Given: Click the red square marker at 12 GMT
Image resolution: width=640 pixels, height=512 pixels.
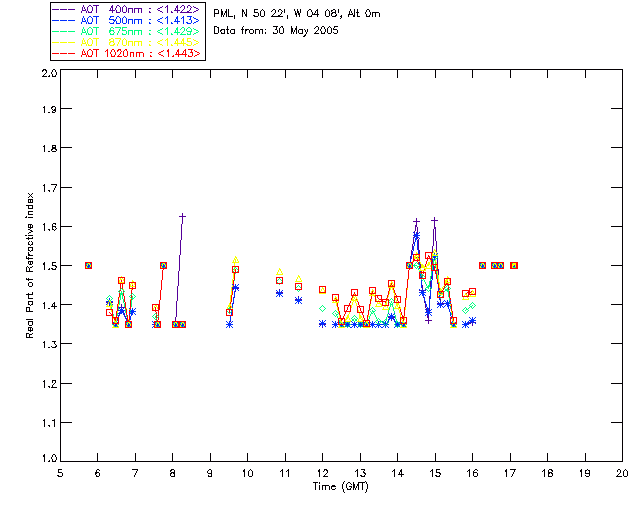Looking at the screenshot, I should click(x=322, y=289).
